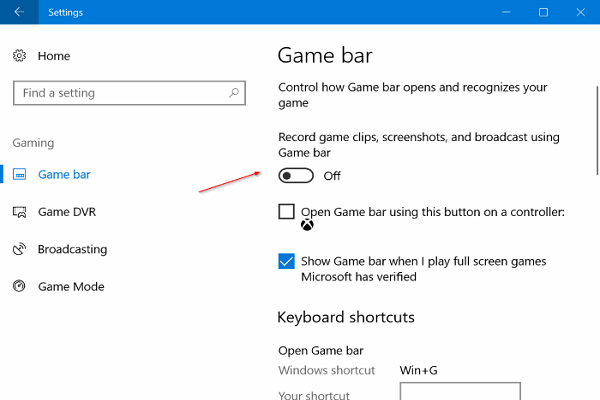Select Game bar in the sidebar
Screen dimensions: 600x400
tap(64, 175)
